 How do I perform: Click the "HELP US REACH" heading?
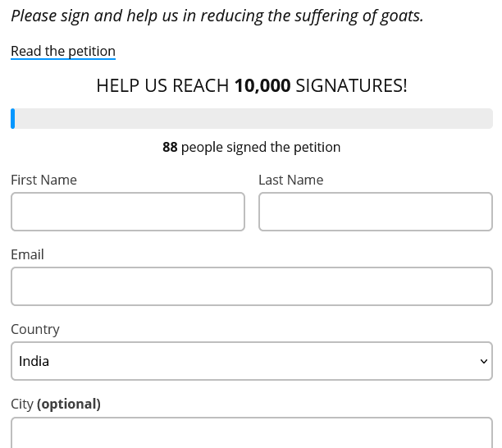click(162, 85)
